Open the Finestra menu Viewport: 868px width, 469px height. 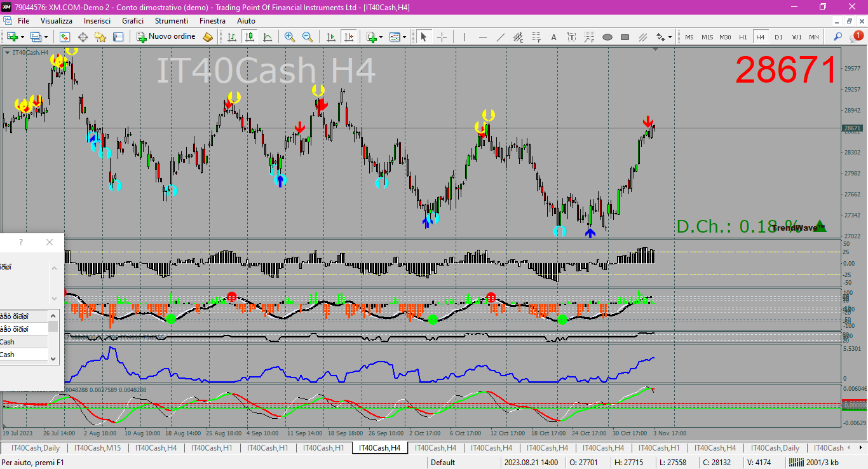click(x=212, y=20)
